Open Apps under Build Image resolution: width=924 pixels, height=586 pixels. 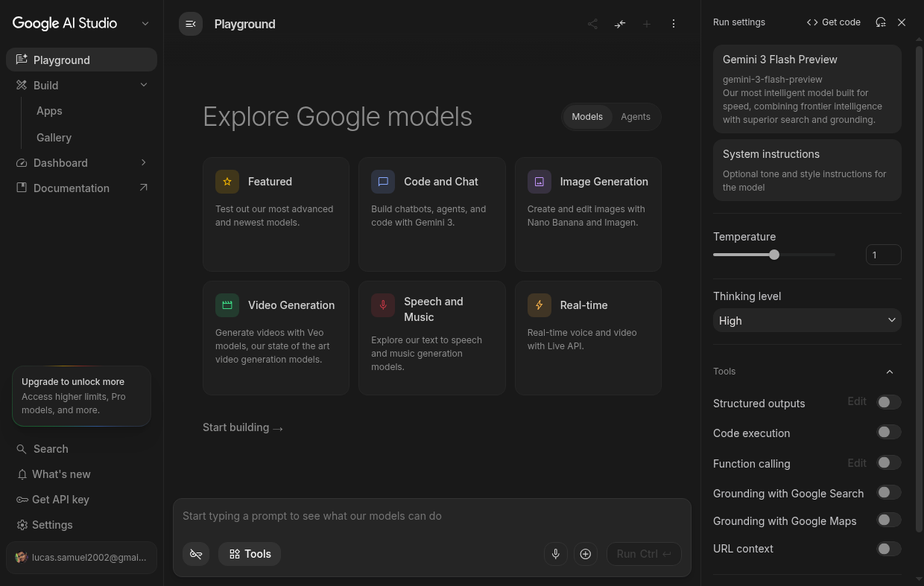point(49,111)
